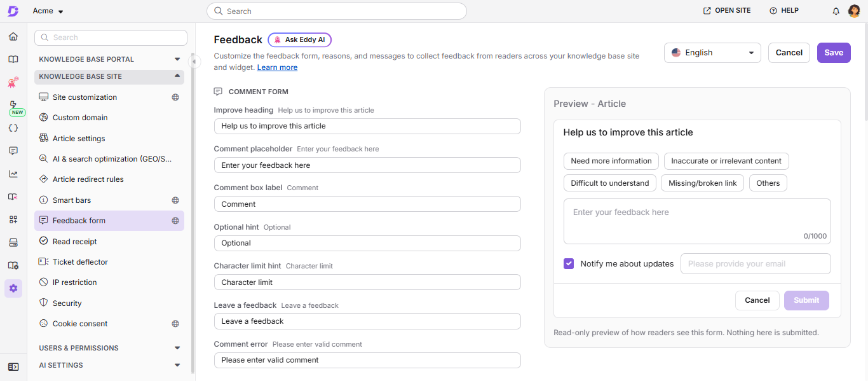Click the globe icon beside Feedback form
868x381 pixels.
(175, 221)
